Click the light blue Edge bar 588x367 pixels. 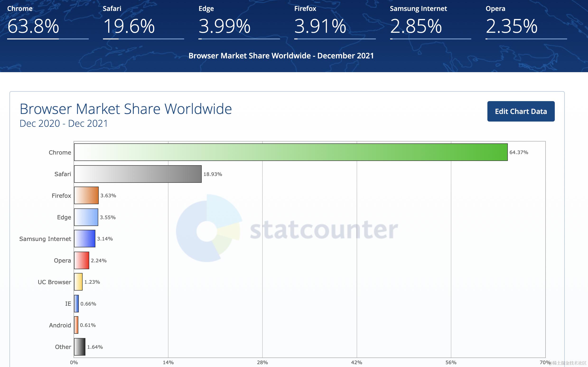click(x=86, y=217)
